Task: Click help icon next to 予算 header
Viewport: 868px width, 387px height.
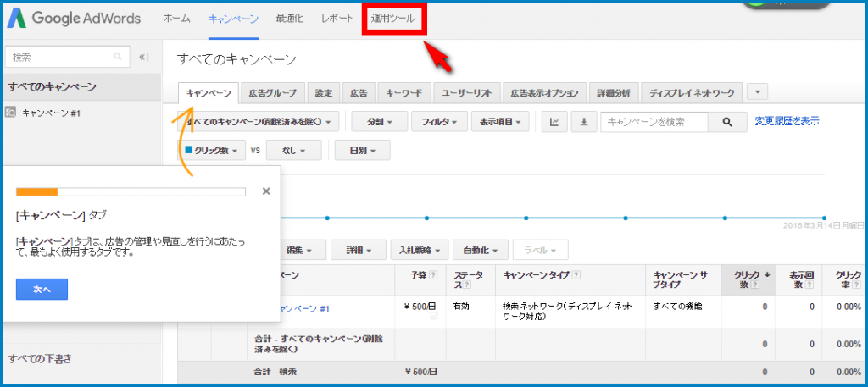Action: (433, 274)
